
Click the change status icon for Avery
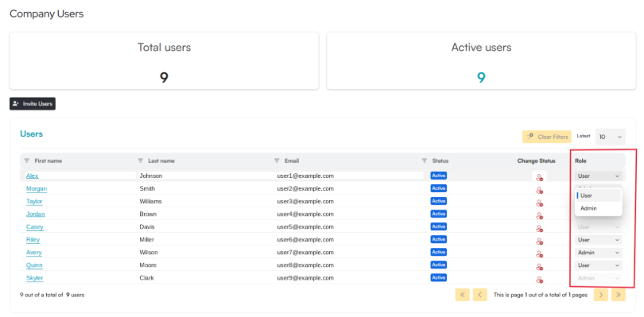point(539,253)
